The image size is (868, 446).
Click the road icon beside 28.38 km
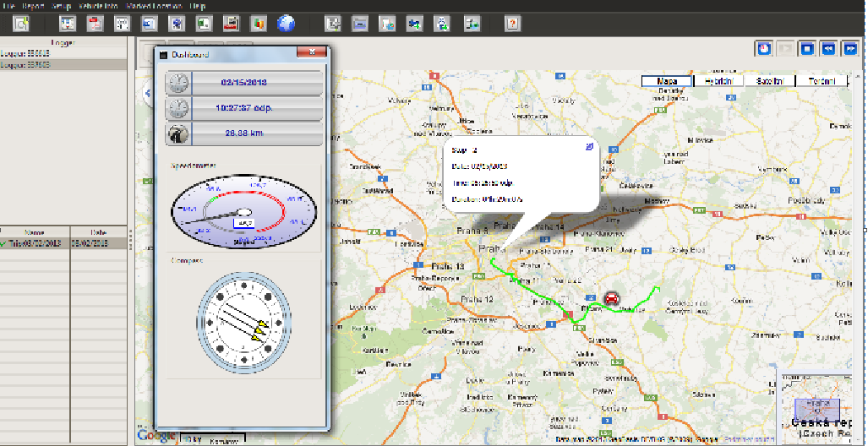coord(178,134)
